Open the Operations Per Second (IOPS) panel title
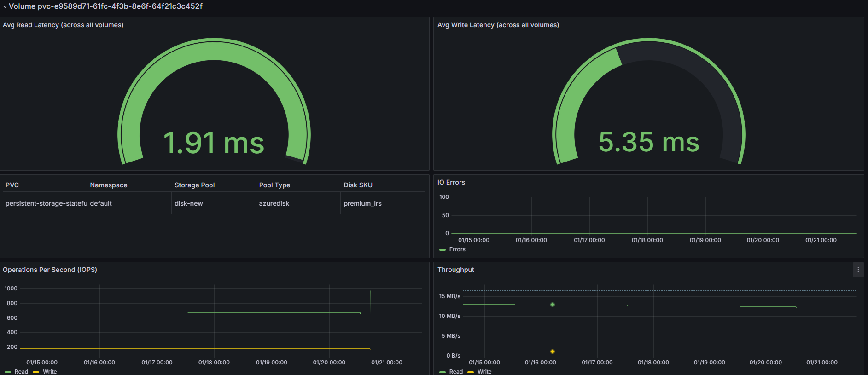 [x=50, y=270]
